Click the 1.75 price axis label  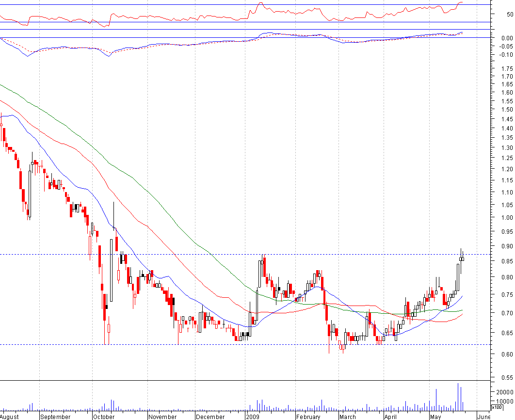tap(507, 69)
